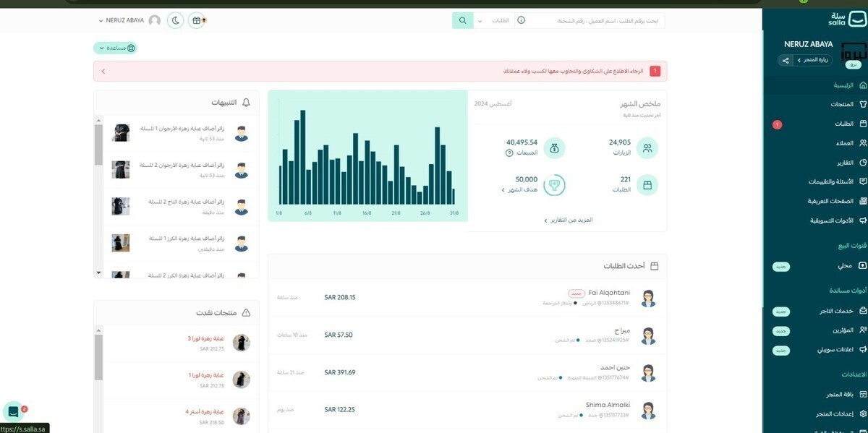
Task: Click the trophy icon beside هدف الشهر
Action: click(x=554, y=186)
